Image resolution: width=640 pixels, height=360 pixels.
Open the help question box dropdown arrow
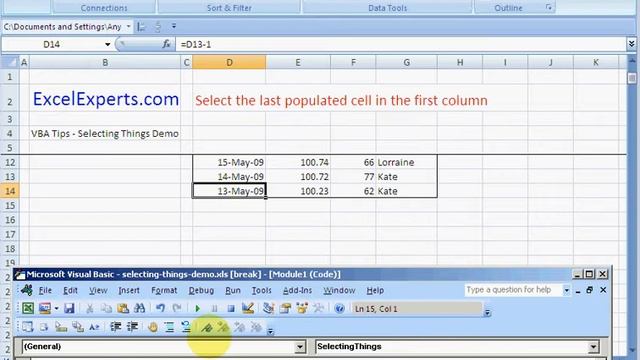point(566,290)
